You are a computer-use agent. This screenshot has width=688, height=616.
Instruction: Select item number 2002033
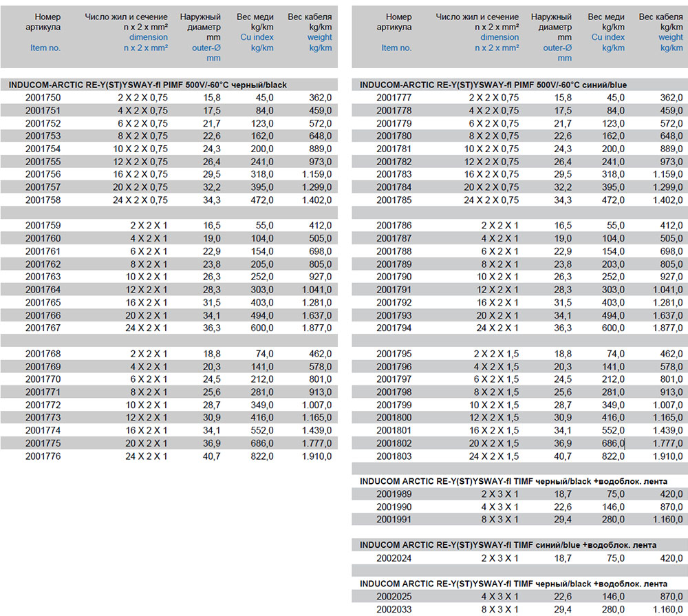(x=394, y=609)
